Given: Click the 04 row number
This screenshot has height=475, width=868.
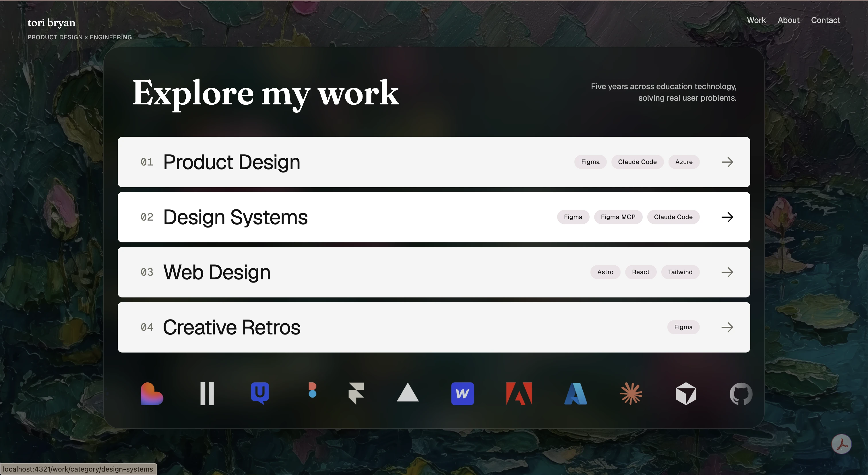Looking at the screenshot, I should tap(147, 327).
